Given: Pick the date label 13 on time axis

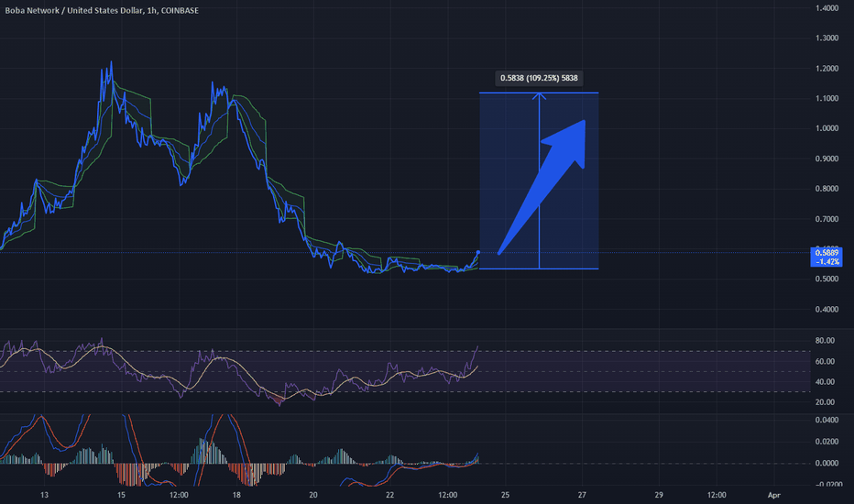Looking at the screenshot, I should pyautogui.click(x=44, y=495).
